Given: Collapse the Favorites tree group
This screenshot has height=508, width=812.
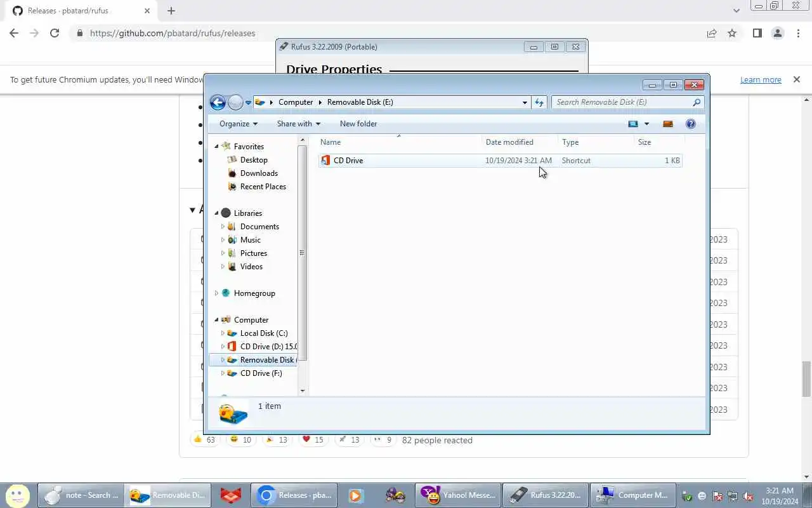Looking at the screenshot, I should coord(216,147).
